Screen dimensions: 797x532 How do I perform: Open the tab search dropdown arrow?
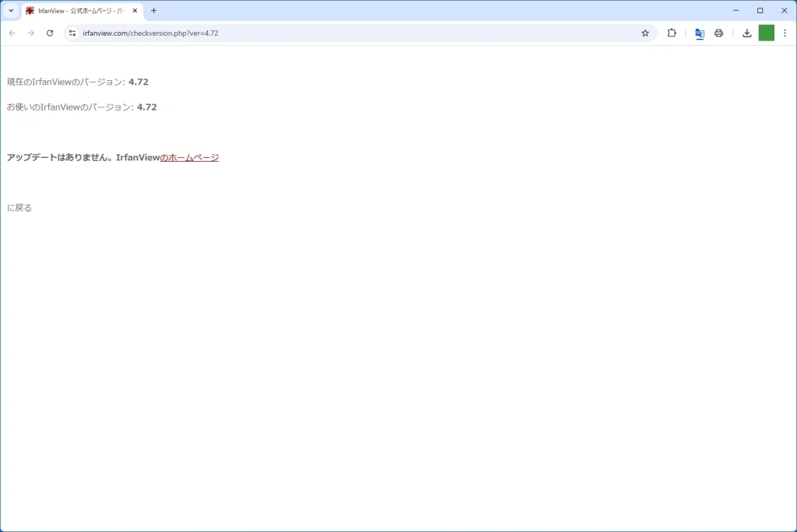[x=11, y=11]
